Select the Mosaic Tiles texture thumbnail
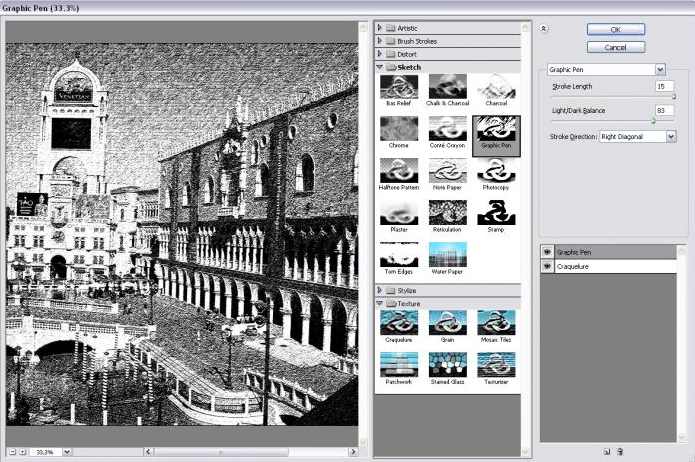This screenshot has width=695, height=462. click(x=496, y=323)
